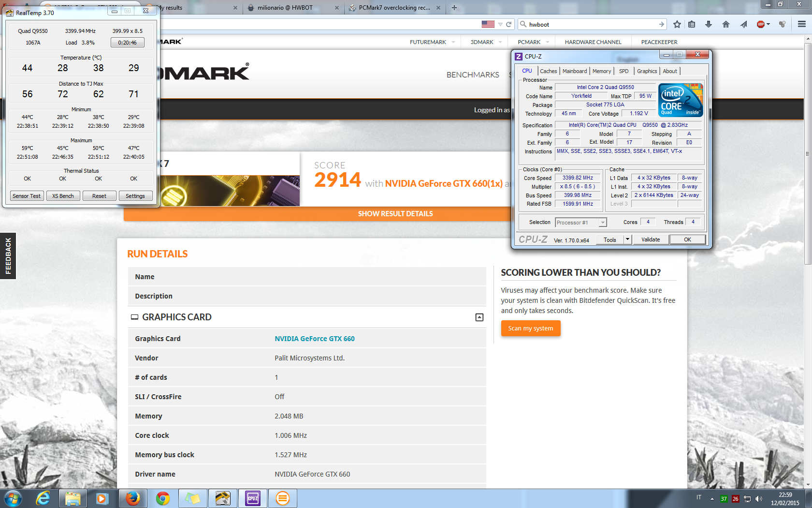The height and width of the screenshot is (508, 812).
Task: Open the address bar history dropdown arrow
Action: tap(500, 24)
